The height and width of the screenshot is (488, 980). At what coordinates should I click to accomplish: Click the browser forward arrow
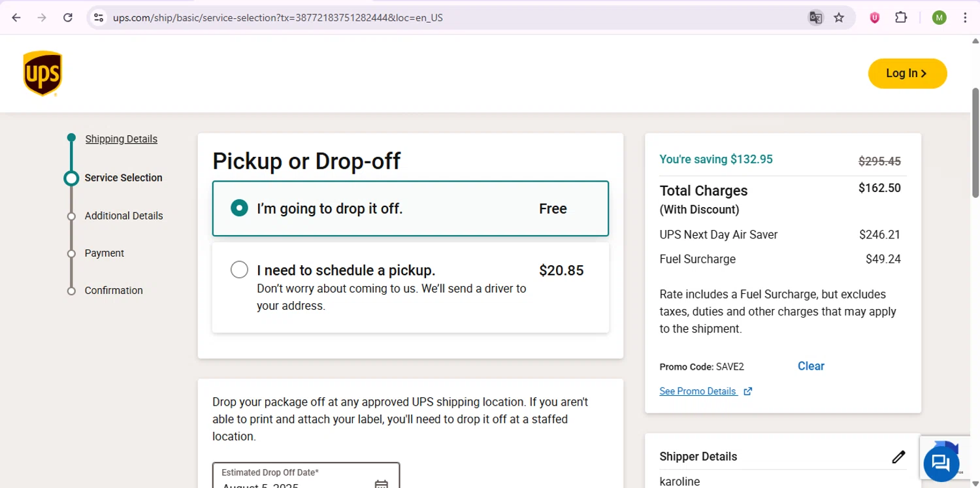pyautogui.click(x=42, y=18)
